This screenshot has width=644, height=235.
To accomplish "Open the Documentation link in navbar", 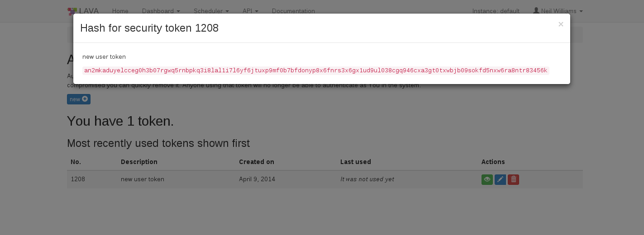I will 293,11.
